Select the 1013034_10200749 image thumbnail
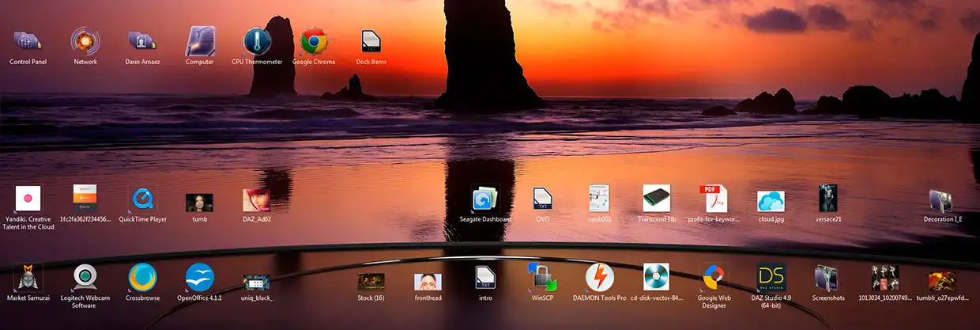The height and width of the screenshot is (330, 980). point(884,279)
